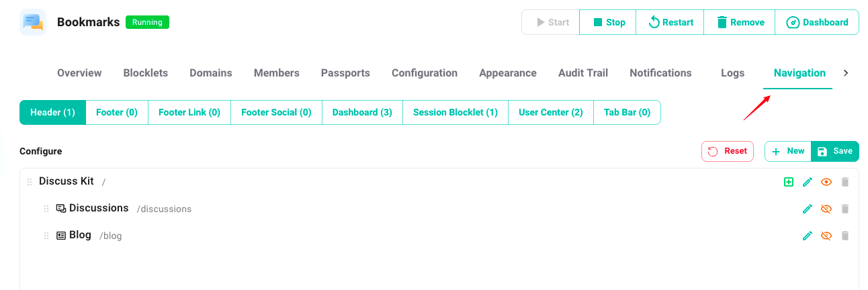Image resolution: width=868 pixels, height=290 pixels.
Task: Click the Restart button
Action: pyautogui.click(x=670, y=22)
